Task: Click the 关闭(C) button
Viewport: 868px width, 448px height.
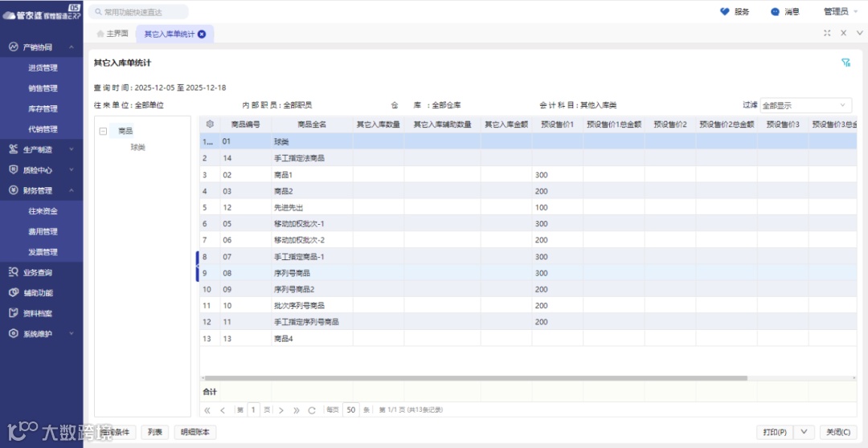Action: pyautogui.click(x=838, y=432)
